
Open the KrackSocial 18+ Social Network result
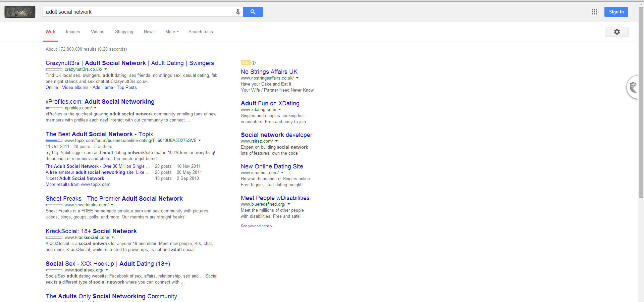pos(91,231)
